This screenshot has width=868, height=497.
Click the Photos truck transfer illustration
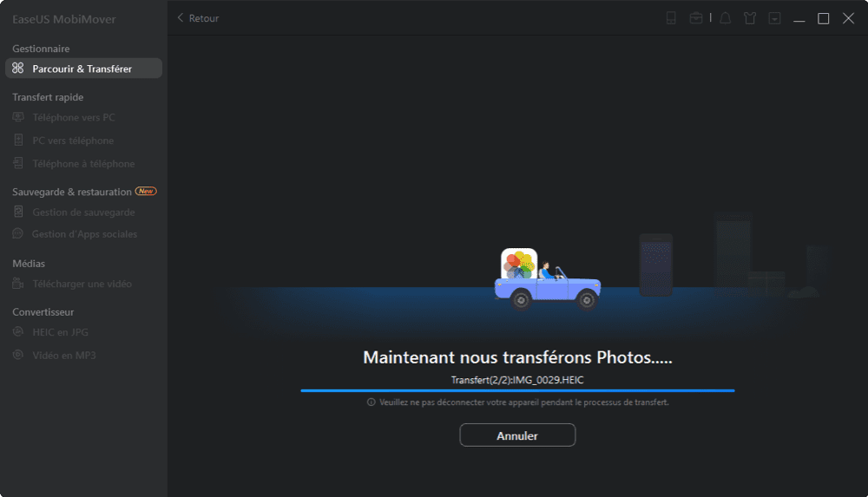click(x=547, y=279)
